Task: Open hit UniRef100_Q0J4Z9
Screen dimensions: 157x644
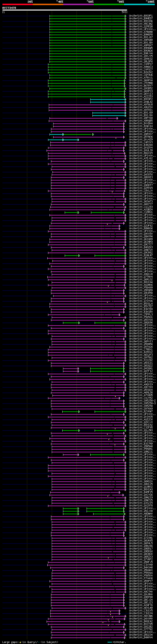Action: (141, 140)
